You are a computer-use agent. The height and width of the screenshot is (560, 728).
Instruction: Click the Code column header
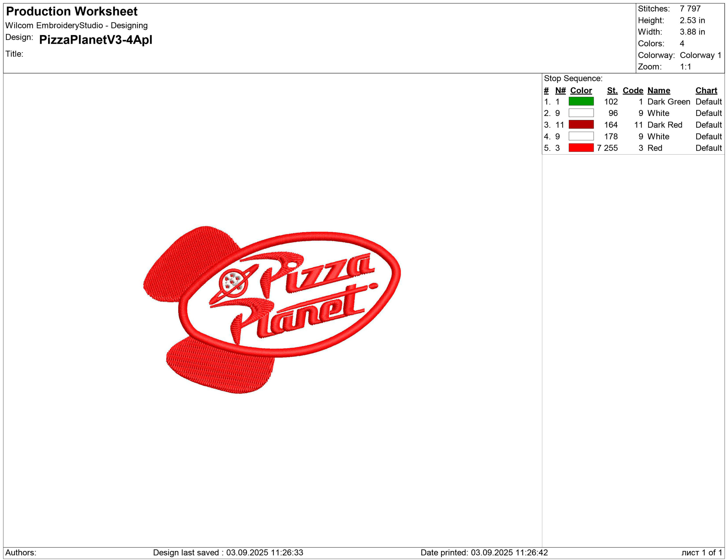(633, 90)
